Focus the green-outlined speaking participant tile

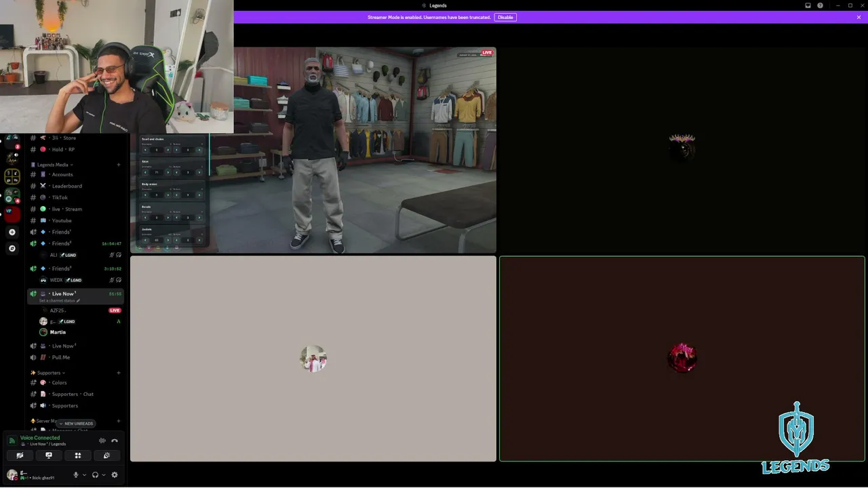point(682,359)
